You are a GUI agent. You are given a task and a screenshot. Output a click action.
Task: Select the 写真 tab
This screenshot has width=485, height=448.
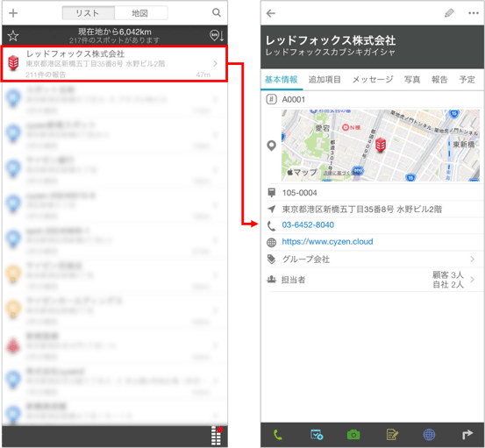[x=412, y=80]
